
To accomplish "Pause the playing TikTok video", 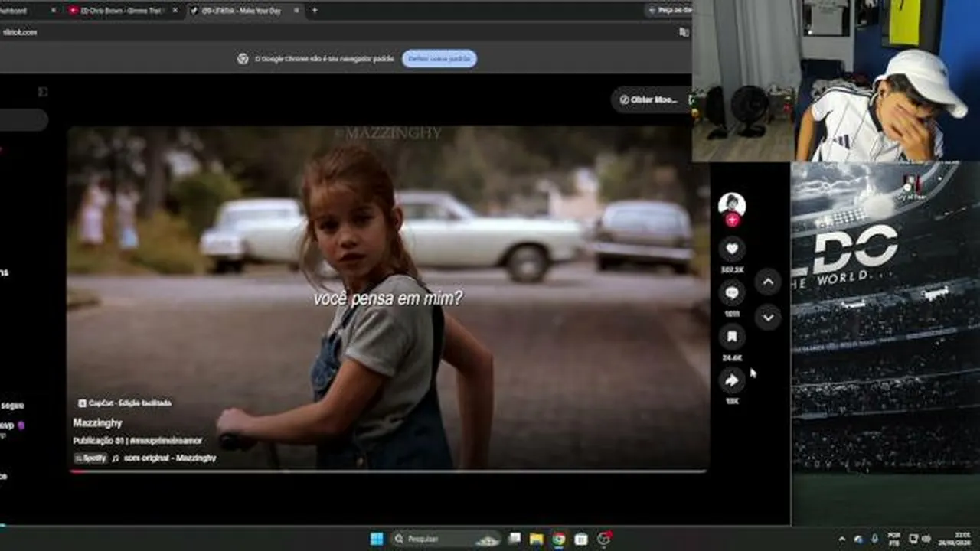I will [x=388, y=298].
